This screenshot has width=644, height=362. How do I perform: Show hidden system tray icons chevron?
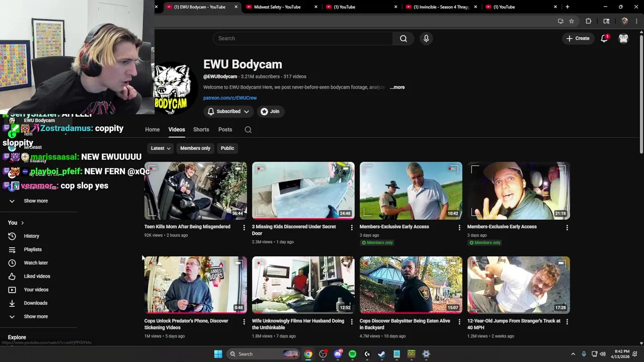coord(573,354)
